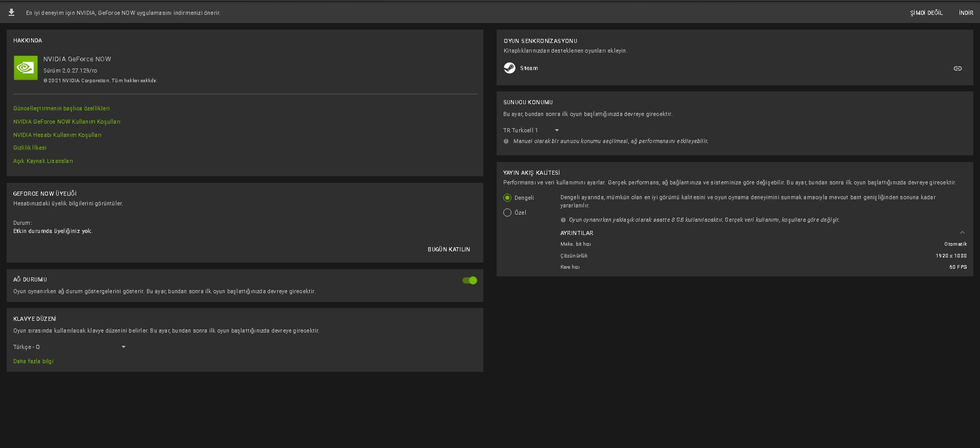Click the Çözünürlük label
This screenshot has width=980, height=448.
[574, 256]
